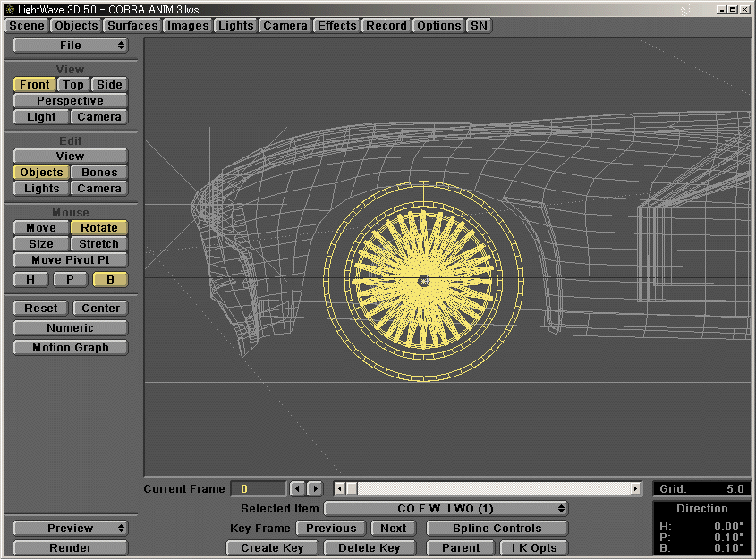Toggle the Heading (H) rotation axis
Screen dimensions: 756x559
[x=30, y=279]
